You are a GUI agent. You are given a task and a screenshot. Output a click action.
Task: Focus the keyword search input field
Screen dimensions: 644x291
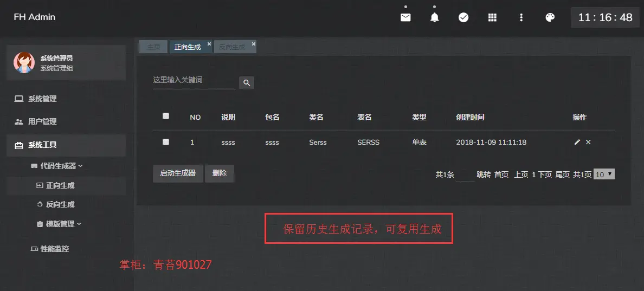(x=194, y=80)
